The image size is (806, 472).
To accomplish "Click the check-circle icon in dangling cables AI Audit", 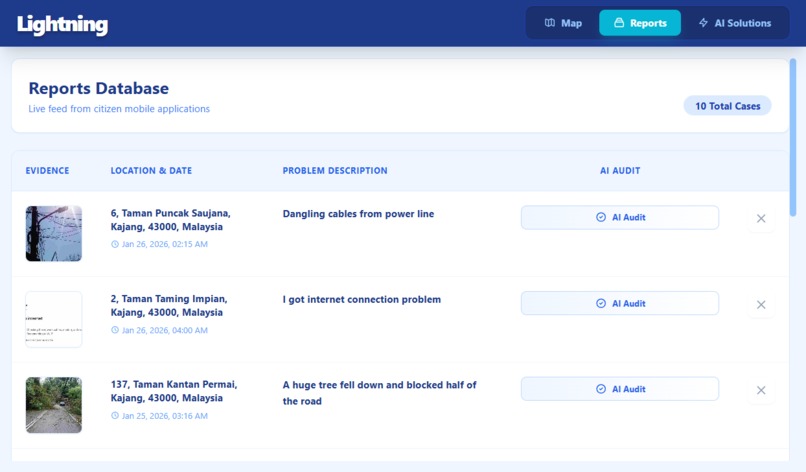I will click(x=601, y=217).
